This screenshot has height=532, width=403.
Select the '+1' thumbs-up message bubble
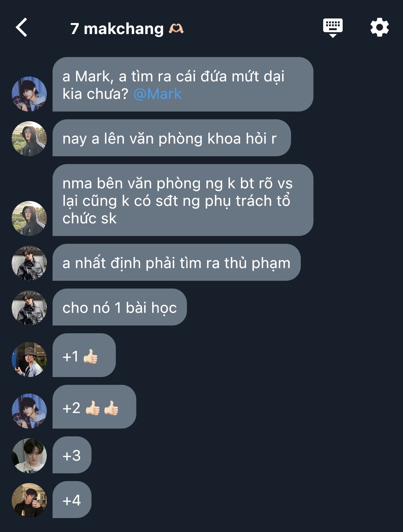(x=84, y=355)
